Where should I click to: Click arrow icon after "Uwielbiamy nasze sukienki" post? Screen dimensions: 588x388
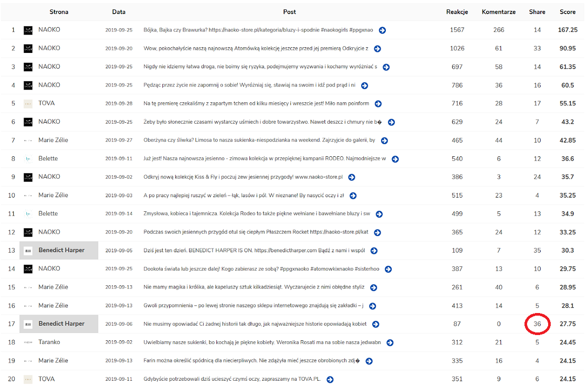390,343
